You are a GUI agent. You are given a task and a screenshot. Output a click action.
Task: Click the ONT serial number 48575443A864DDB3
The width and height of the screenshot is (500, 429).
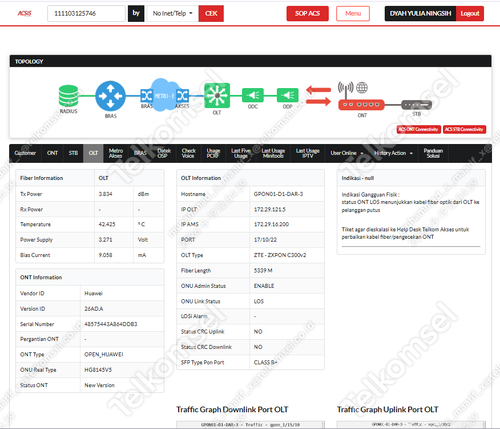tap(111, 324)
